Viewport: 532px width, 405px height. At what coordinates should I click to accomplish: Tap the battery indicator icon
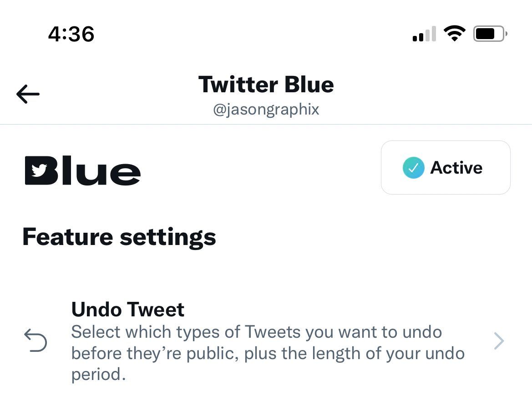coord(490,34)
